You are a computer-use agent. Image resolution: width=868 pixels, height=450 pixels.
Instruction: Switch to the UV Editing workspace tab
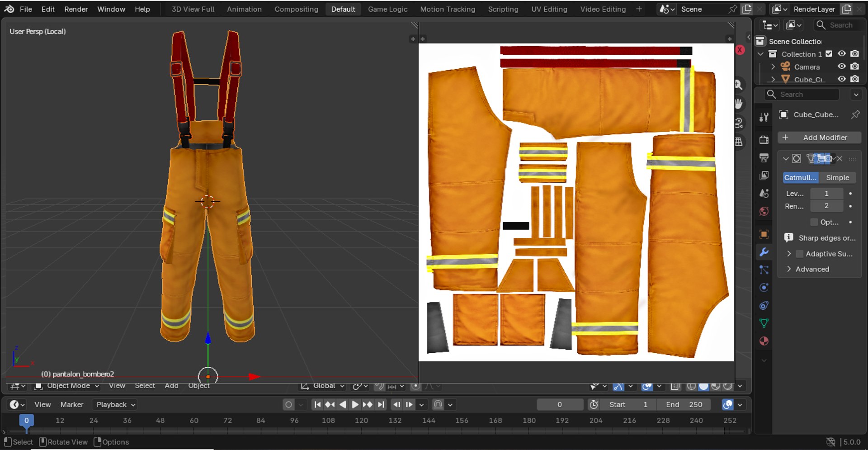(549, 9)
